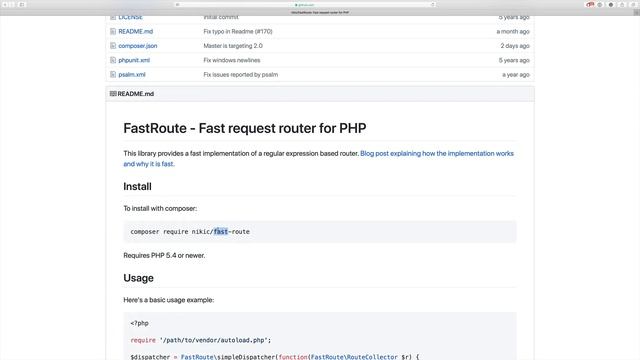Click file icon beside psalm.xml

pyautogui.click(x=113, y=75)
